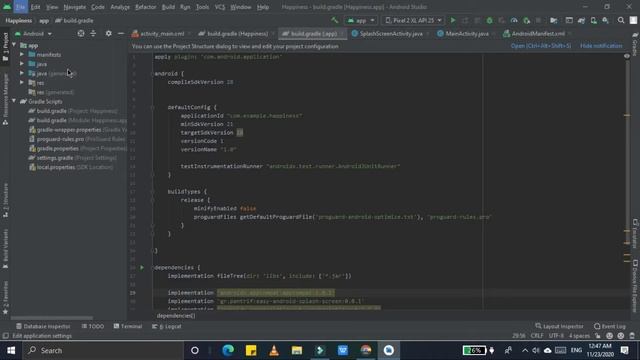
Task: Expand the manifests folder
Action: (22, 54)
